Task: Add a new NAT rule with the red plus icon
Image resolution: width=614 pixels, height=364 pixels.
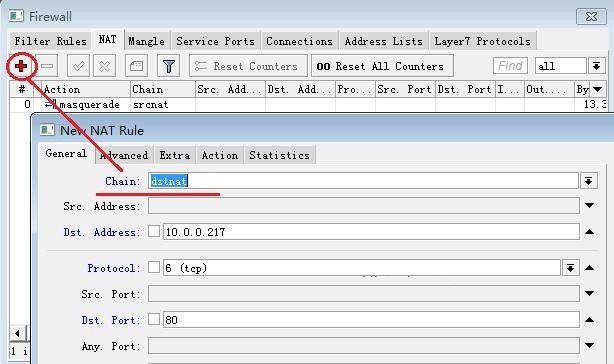Action: pyautogui.click(x=21, y=66)
